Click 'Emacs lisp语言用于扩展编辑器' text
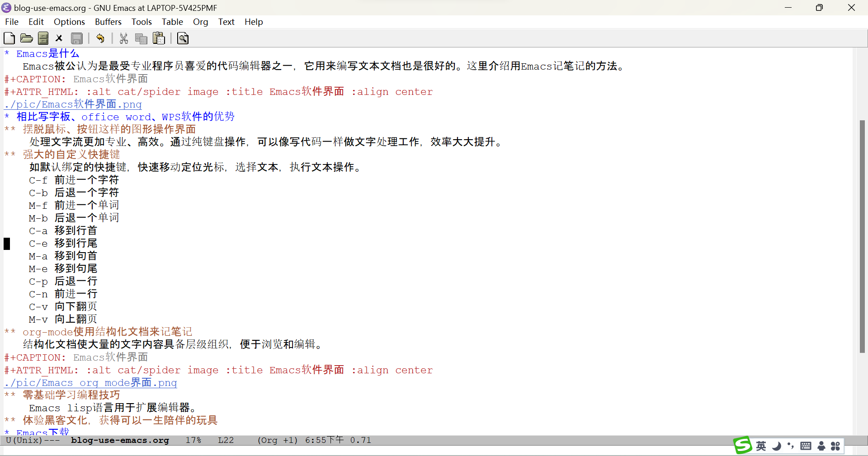This screenshot has height=456, width=868. (112, 408)
